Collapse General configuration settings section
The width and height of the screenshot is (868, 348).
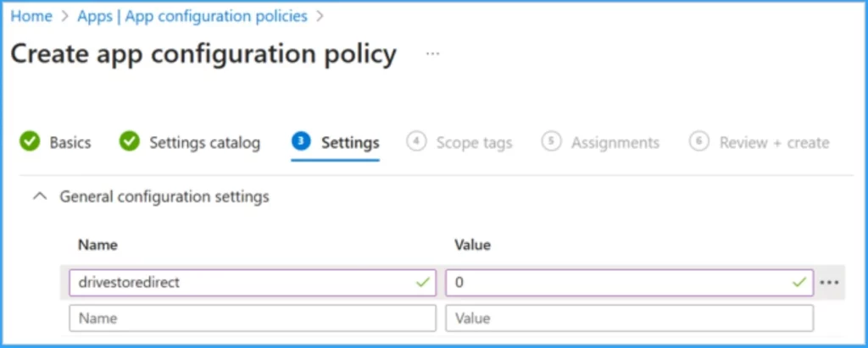(40, 196)
